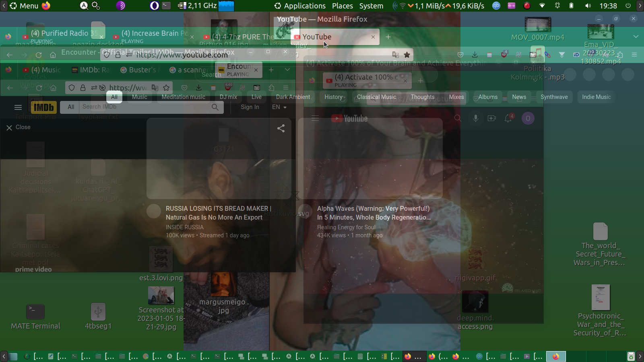Select the '(4) Activate 100%' tab
644x362 pixels.
point(366,80)
